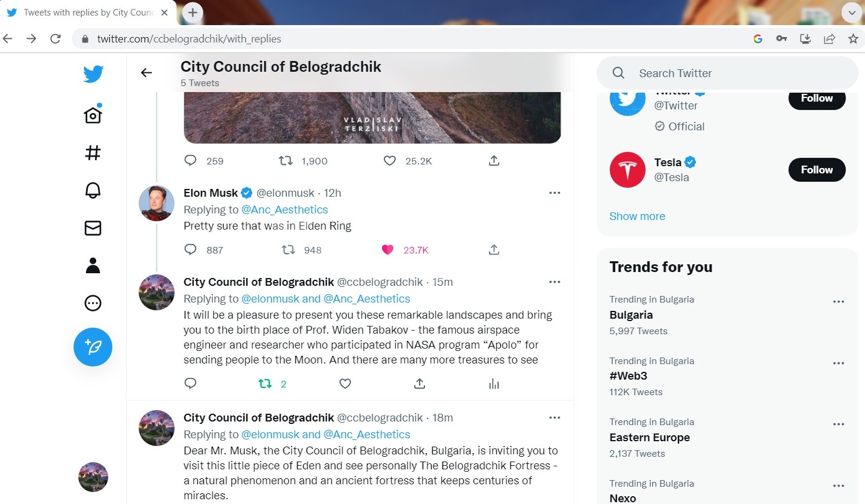Screen dimensions: 865x504
Task: View analytics of the 15m reply
Action: 494,384
